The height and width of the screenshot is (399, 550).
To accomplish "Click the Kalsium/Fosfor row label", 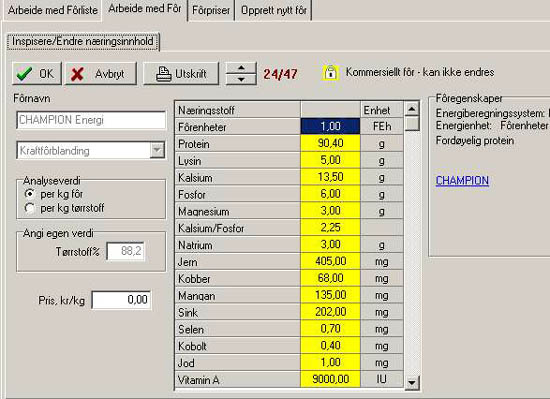I will click(237, 227).
